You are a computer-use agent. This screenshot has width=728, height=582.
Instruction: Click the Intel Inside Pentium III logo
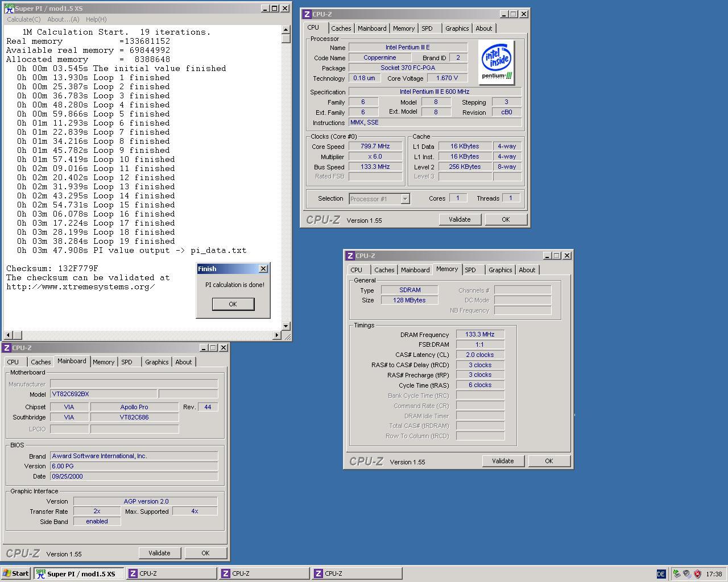point(497,63)
